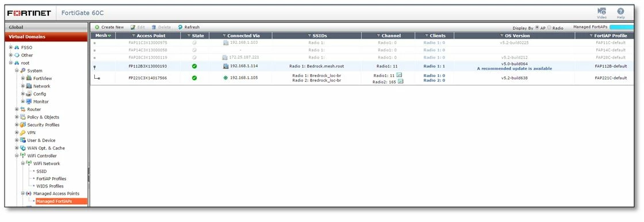Click the filter icon on Channel column
Screen dimensions: 644x222
click(x=378, y=36)
